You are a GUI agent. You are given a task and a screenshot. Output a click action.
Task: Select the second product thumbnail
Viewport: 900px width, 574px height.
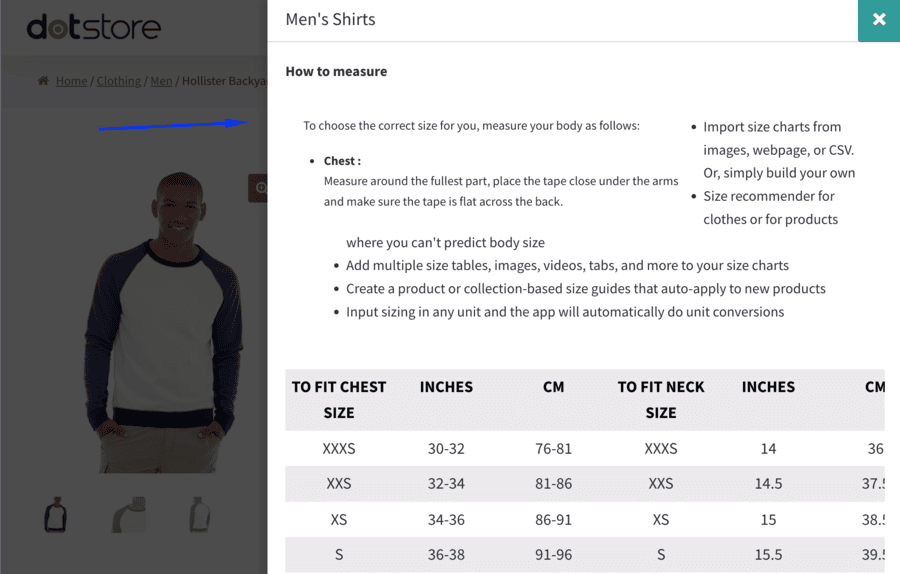pos(129,514)
